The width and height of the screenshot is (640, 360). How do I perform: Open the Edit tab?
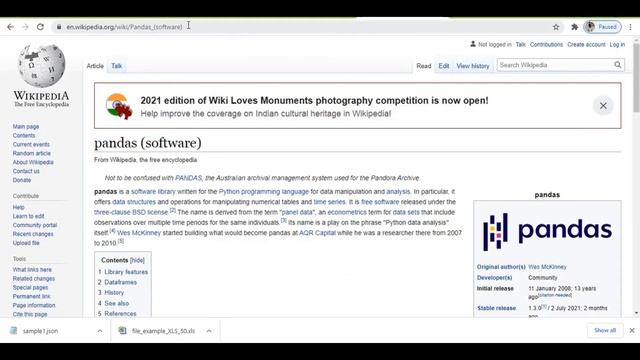coord(444,66)
